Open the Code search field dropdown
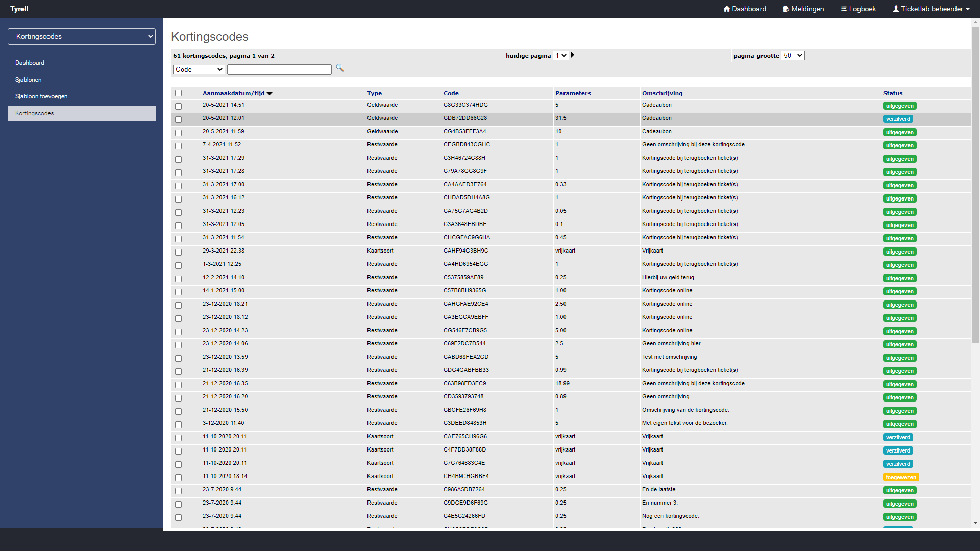Viewport: 980px width, 551px height. (x=199, y=69)
